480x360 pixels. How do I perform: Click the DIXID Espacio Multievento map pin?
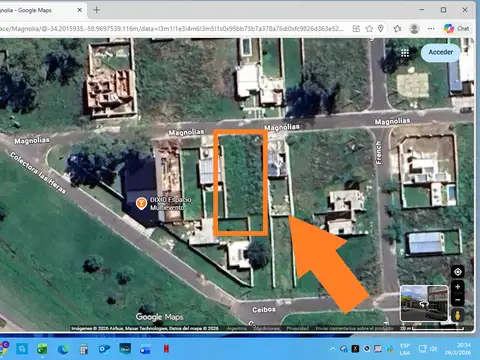141,203
